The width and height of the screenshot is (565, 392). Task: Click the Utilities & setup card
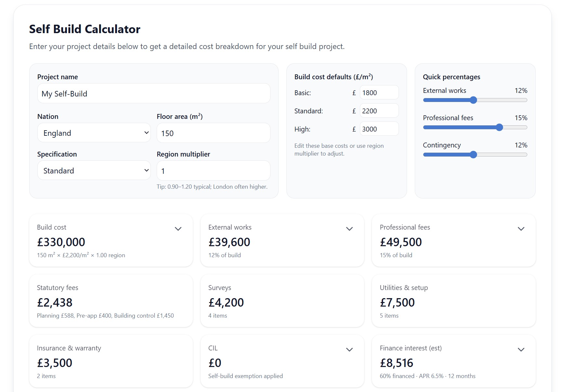pos(453,301)
